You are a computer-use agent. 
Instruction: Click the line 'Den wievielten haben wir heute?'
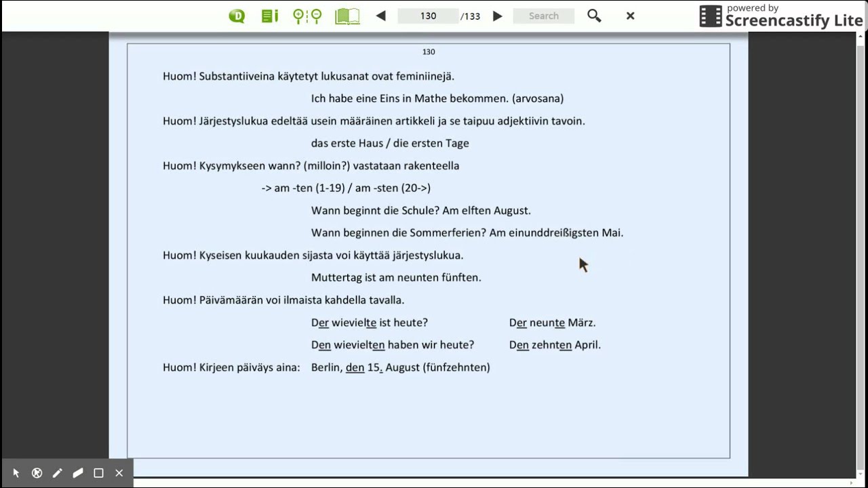(x=393, y=345)
